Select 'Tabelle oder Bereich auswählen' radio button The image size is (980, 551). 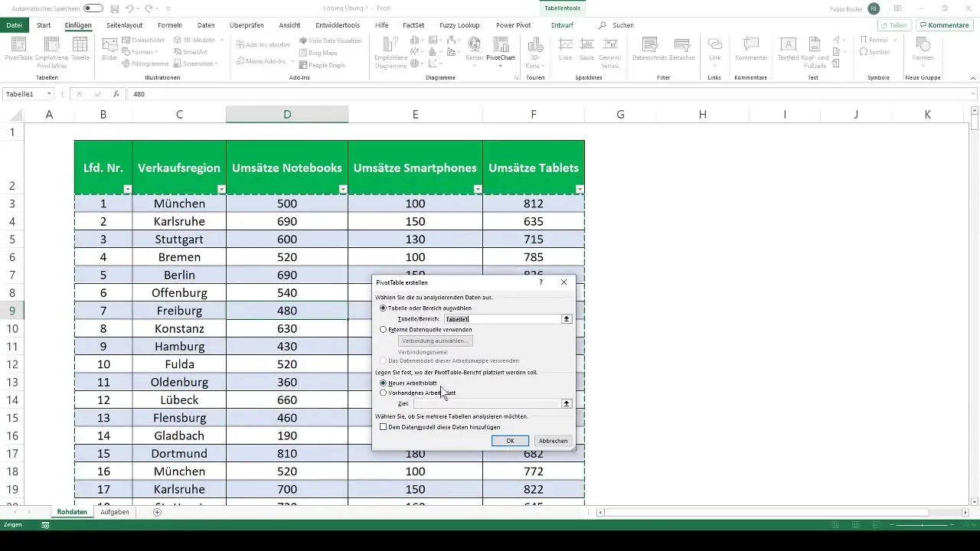coord(384,308)
